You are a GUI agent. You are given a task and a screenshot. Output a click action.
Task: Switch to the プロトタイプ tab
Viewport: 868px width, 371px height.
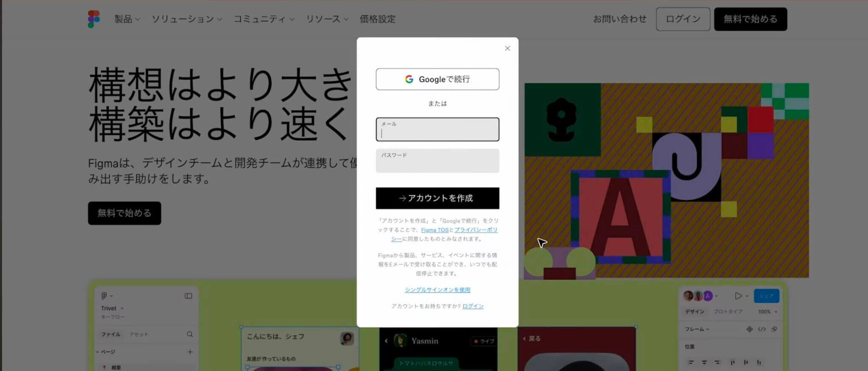(x=728, y=312)
